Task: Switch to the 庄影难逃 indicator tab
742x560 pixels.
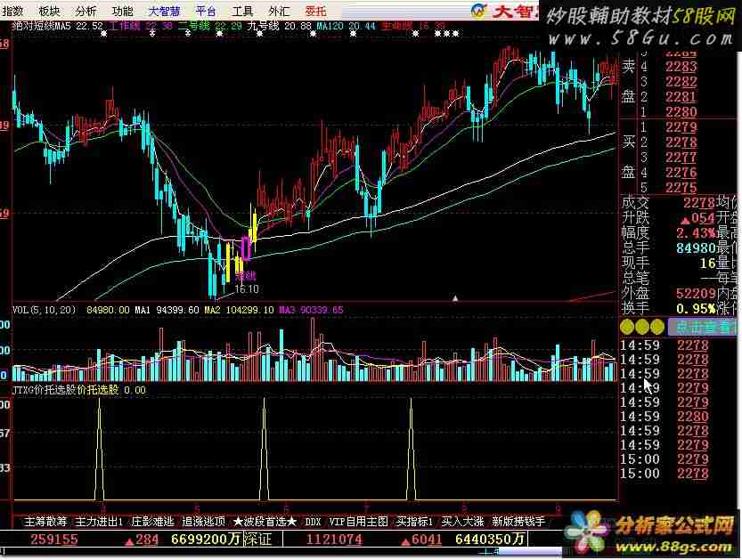Action: pos(152,522)
